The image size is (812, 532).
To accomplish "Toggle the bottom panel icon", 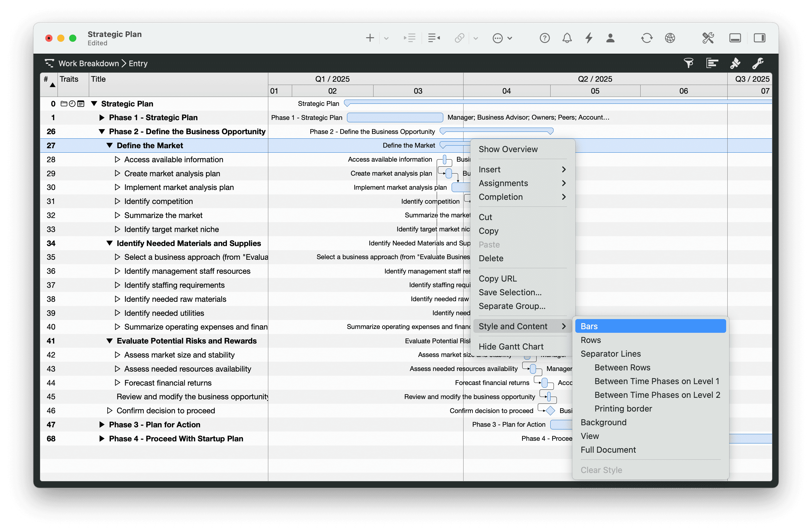I will pos(735,38).
